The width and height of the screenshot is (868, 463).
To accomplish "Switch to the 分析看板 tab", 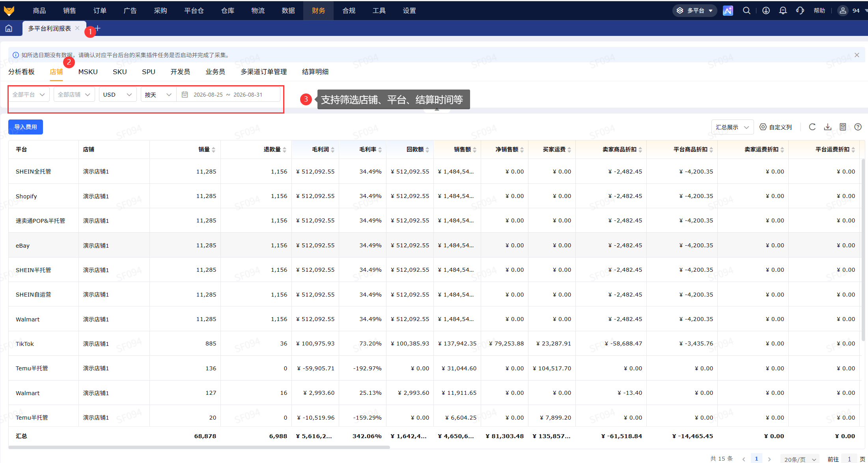I will coord(21,72).
